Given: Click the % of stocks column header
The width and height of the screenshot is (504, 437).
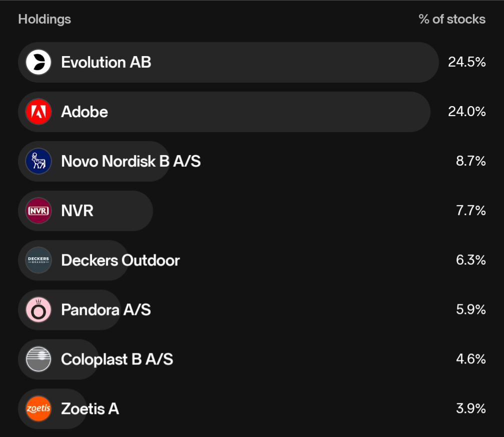Looking at the screenshot, I should 452,20.
